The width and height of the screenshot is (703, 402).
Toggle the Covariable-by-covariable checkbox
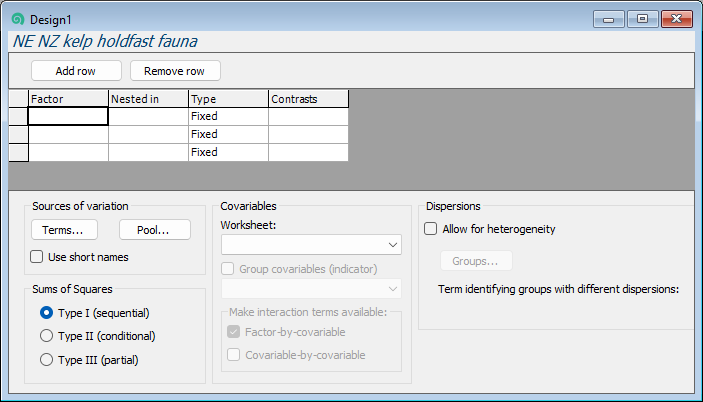coord(234,355)
